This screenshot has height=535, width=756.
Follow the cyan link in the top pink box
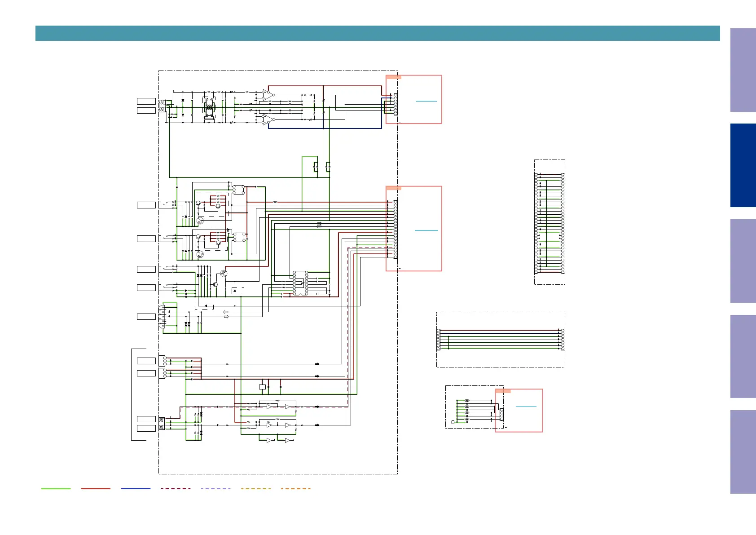click(x=426, y=101)
